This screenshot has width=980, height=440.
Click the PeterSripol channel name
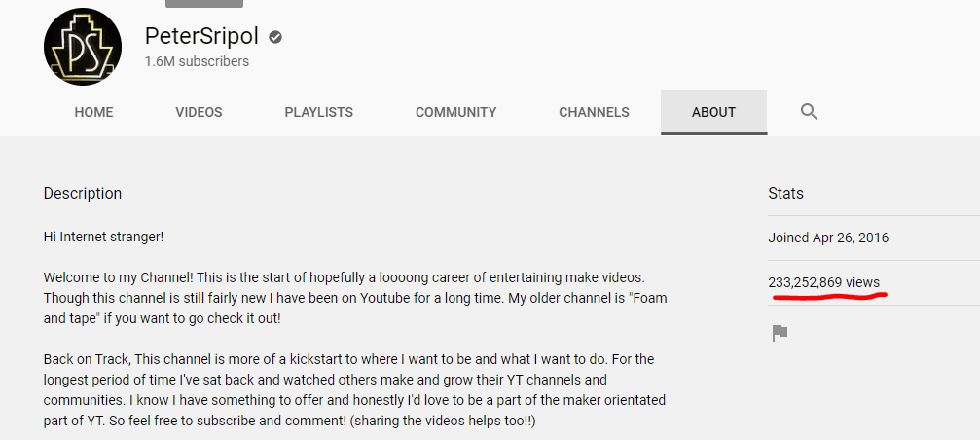203,37
